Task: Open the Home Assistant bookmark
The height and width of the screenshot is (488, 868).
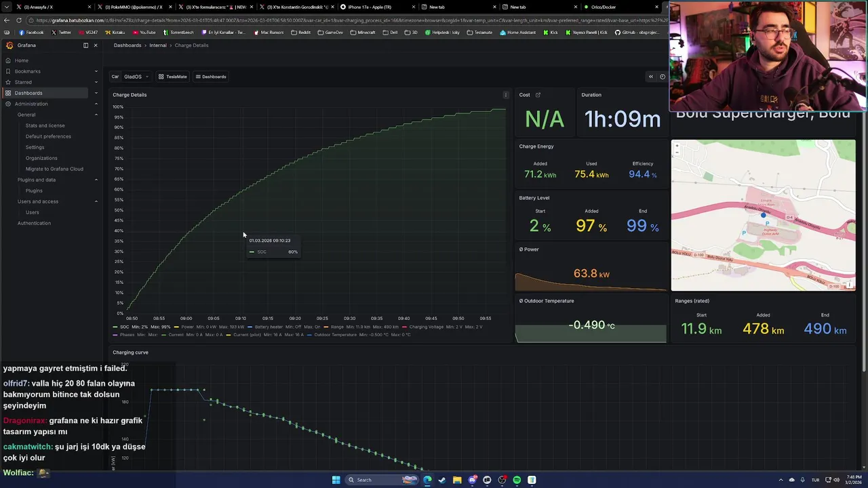Action: click(x=519, y=33)
